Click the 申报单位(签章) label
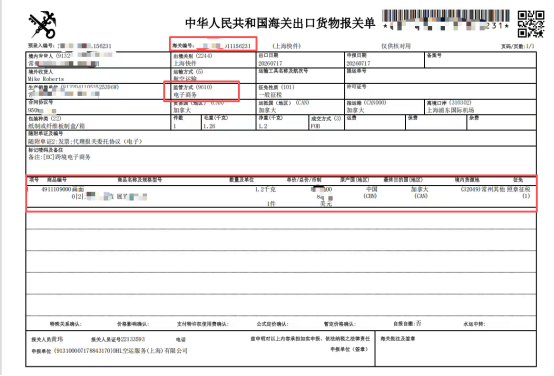 (349, 349)
